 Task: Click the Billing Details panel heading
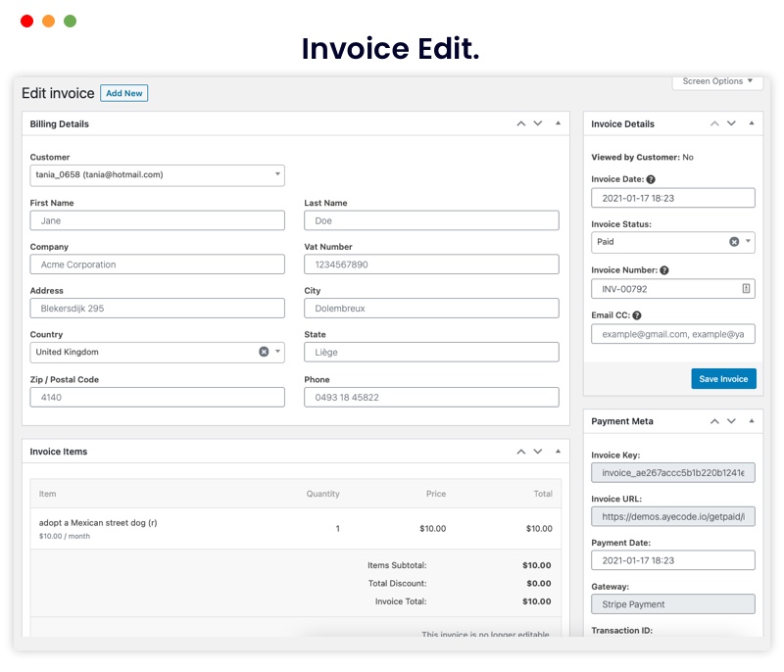(x=60, y=123)
